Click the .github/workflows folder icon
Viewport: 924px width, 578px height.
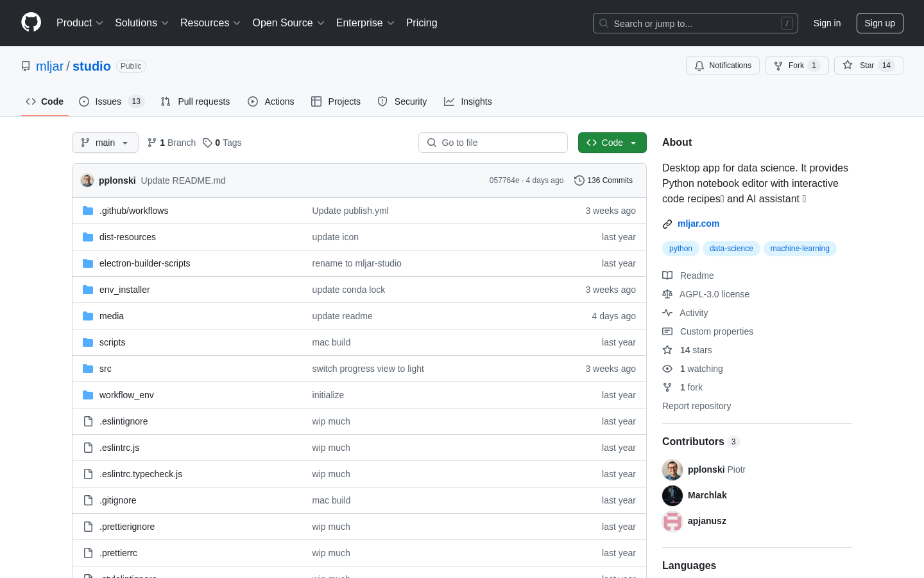(88, 211)
